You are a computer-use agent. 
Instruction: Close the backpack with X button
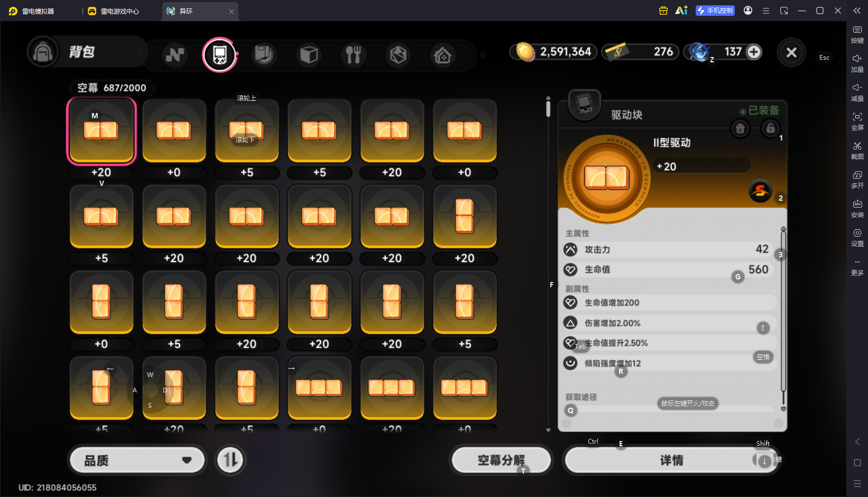(x=791, y=52)
